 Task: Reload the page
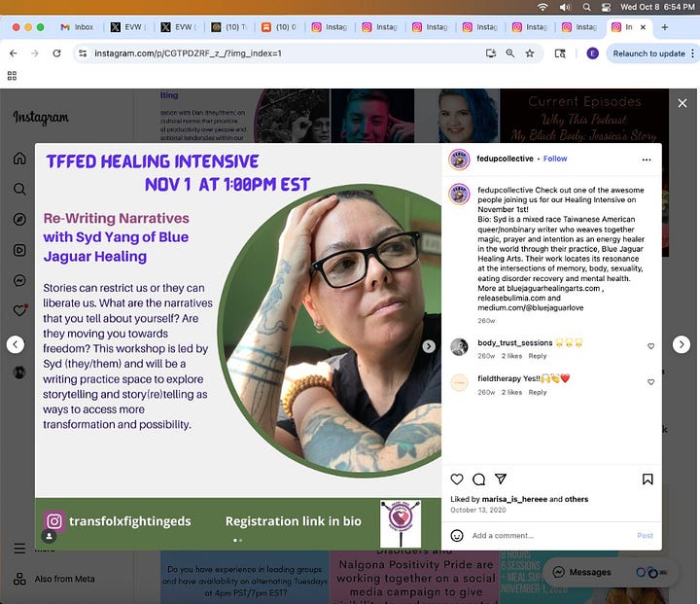pyautogui.click(x=56, y=53)
